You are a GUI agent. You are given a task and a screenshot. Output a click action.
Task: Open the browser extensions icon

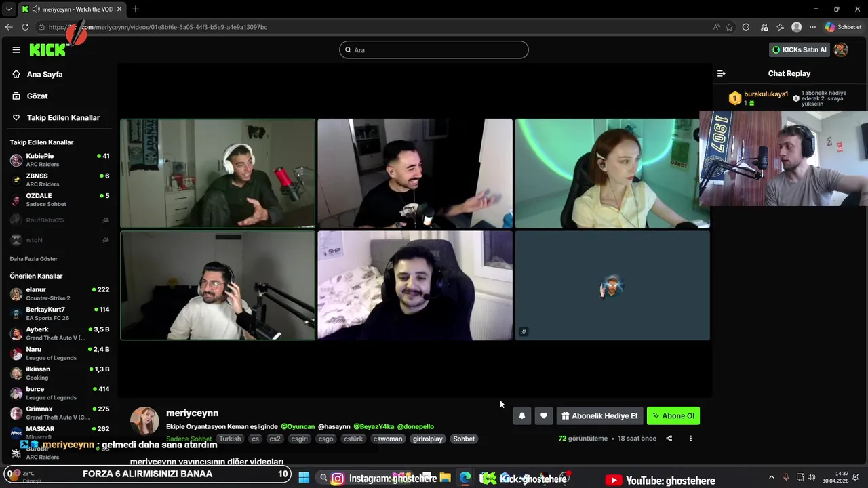tap(746, 27)
